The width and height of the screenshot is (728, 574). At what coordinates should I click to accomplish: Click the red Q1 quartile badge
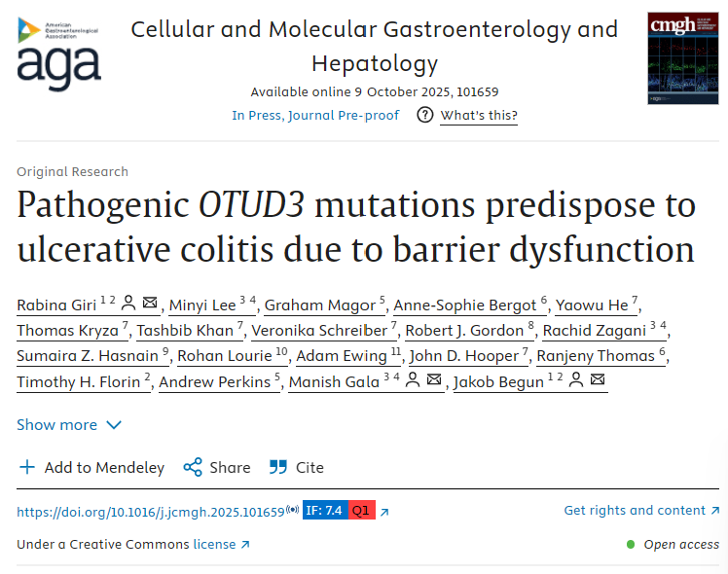[360, 511]
